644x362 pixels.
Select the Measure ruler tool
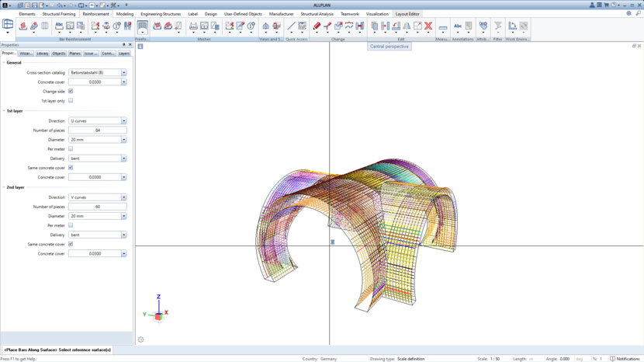[x=443, y=27]
